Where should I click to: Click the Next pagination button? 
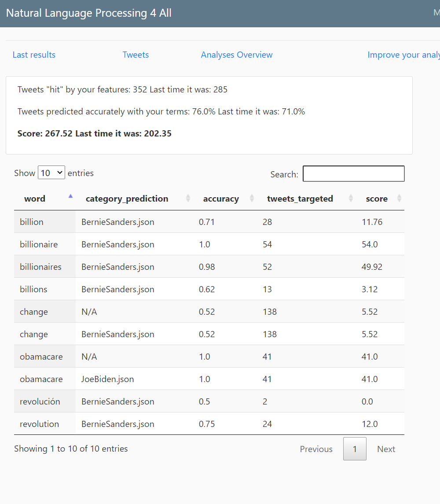[386, 449]
